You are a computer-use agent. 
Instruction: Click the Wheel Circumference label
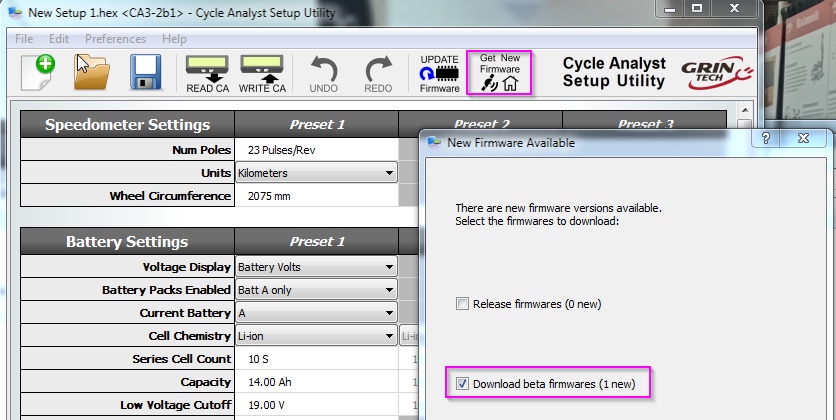tap(170, 196)
